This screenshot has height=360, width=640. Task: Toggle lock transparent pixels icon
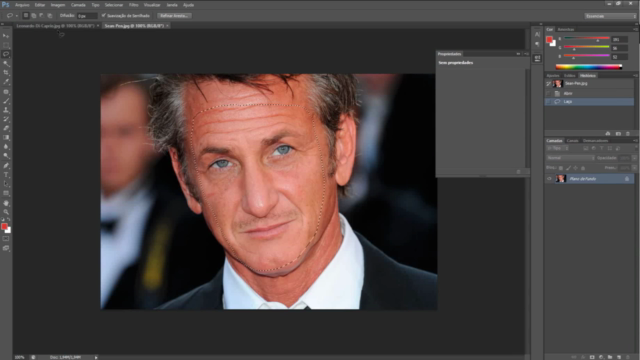[x=561, y=168]
